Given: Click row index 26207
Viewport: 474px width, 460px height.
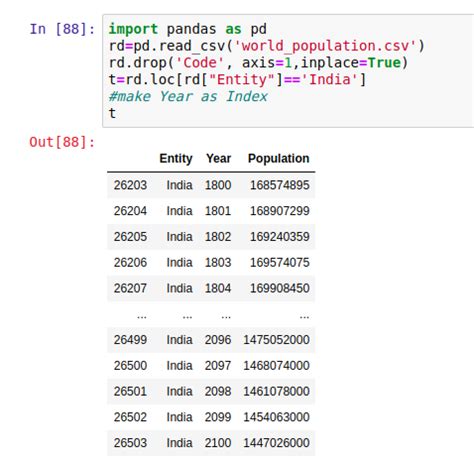Looking at the screenshot, I should 130,288.
